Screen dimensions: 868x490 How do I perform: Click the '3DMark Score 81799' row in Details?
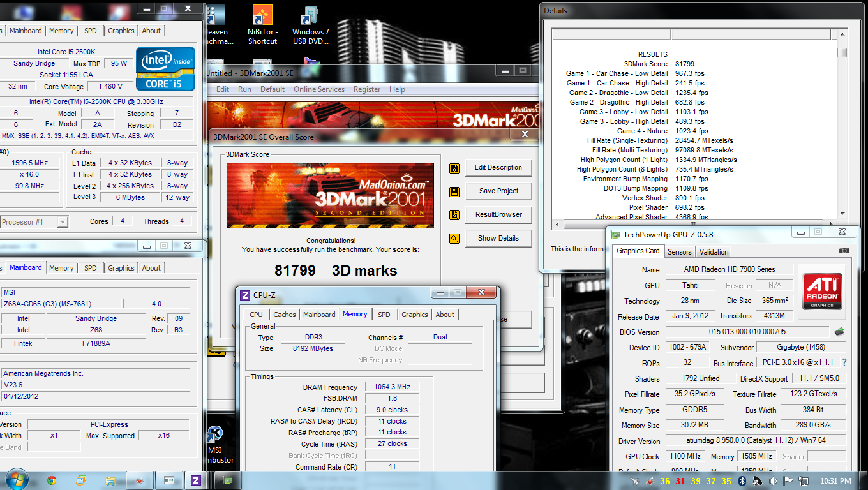(x=659, y=64)
